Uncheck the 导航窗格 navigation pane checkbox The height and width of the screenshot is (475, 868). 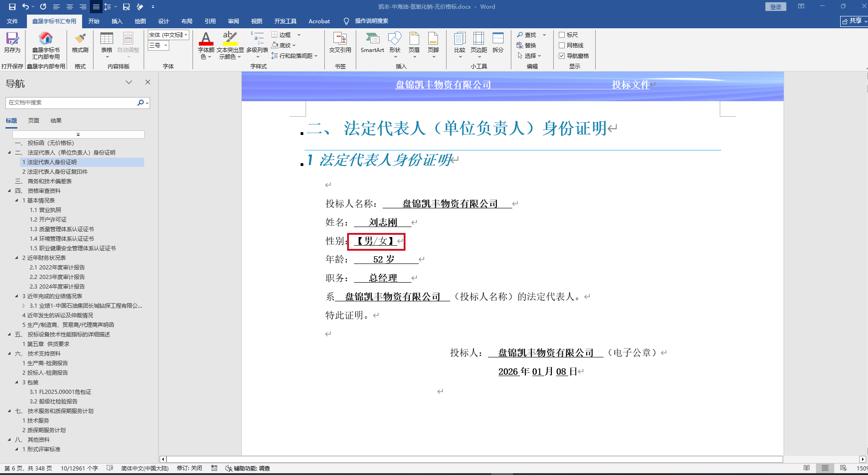click(562, 56)
